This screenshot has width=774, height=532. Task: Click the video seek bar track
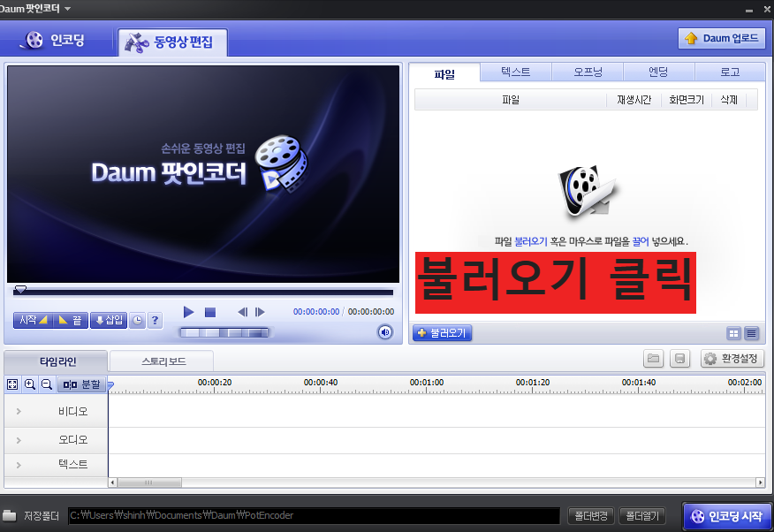pyautogui.click(x=203, y=293)
